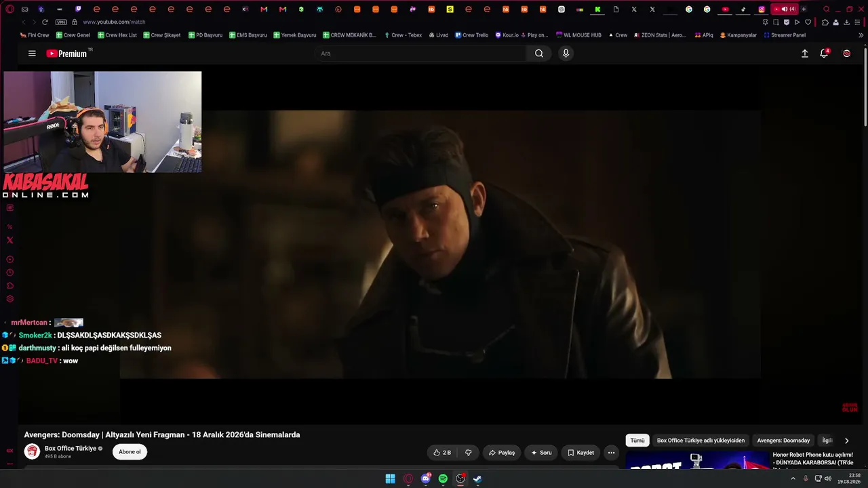Switch to the Instagram browser tab
Image resolution: width=868 pixels, height=488 pixels.
click(762, 9)
